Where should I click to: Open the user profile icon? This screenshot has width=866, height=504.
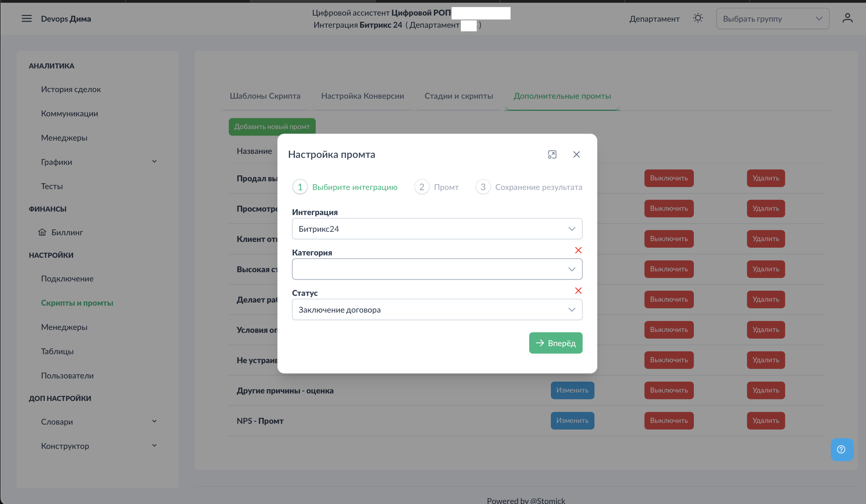point(847,18)
